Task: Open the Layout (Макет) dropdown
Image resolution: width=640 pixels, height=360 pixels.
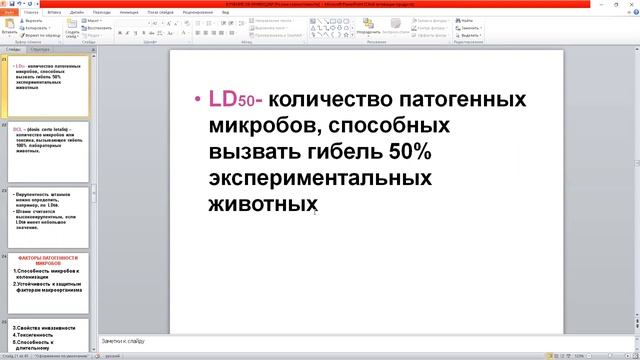Action: pyautogui.click(x=92, y=21)
